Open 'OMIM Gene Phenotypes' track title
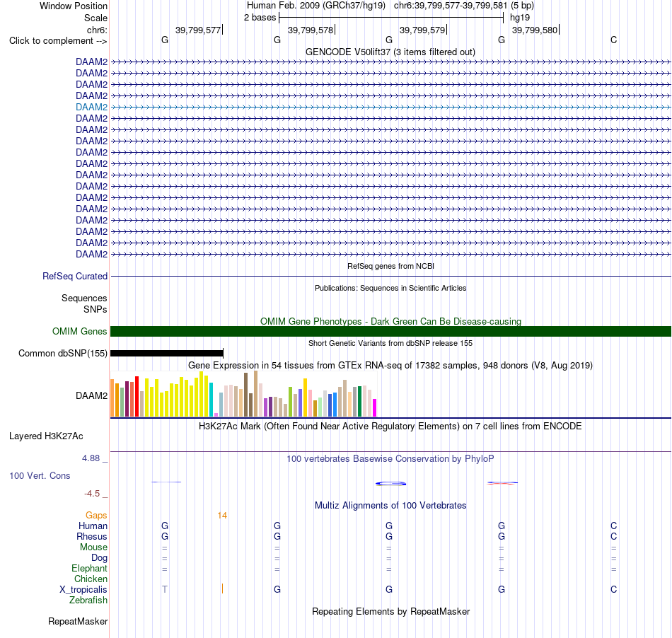The height and width of the screenshot is (638, 672). coord(390,321)
